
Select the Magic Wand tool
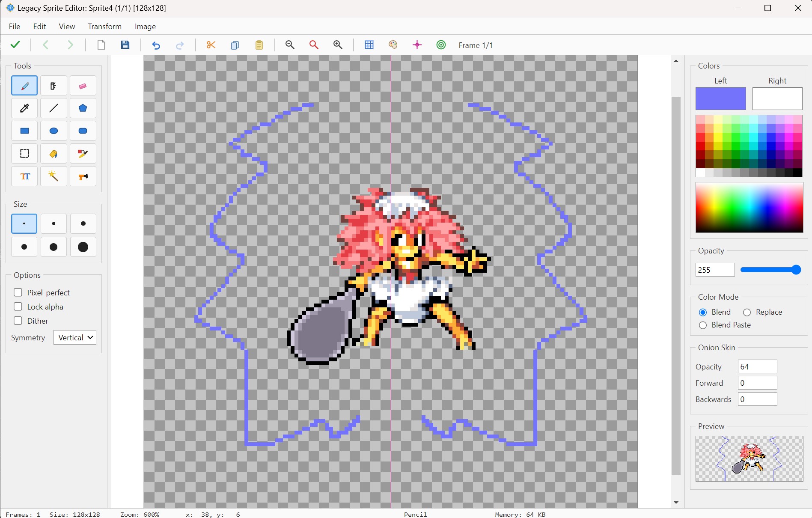pyautogui.click(x=54, y=176)
